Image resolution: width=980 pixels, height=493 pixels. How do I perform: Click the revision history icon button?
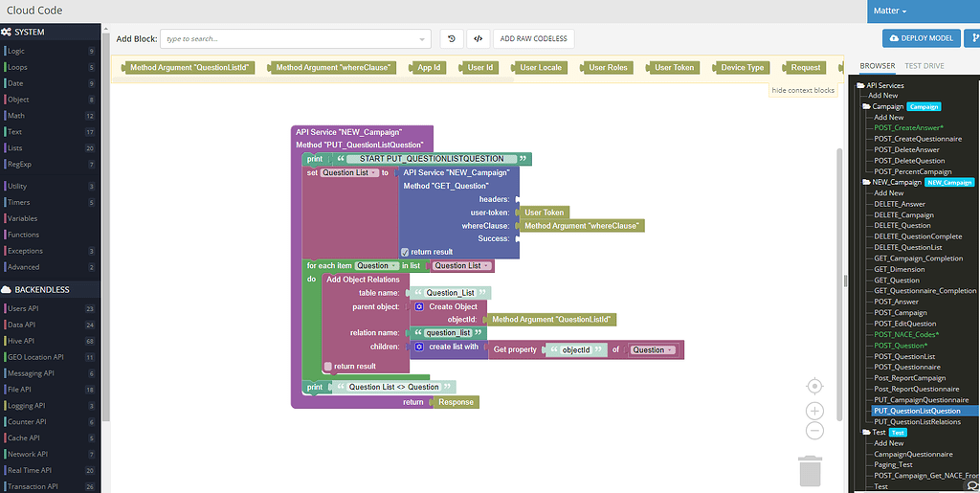(x=453, y=38)
